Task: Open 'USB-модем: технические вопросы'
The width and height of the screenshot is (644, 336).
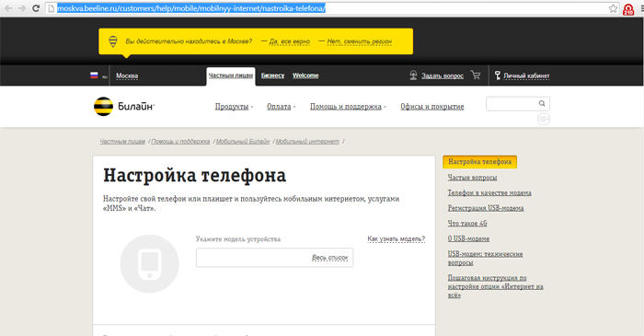Action: (485, 259)
